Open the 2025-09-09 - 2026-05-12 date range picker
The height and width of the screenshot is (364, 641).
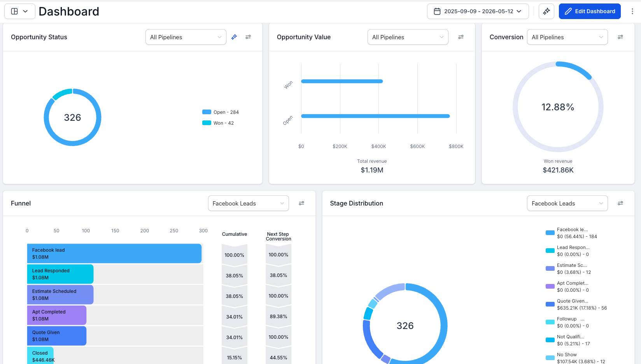478,11
